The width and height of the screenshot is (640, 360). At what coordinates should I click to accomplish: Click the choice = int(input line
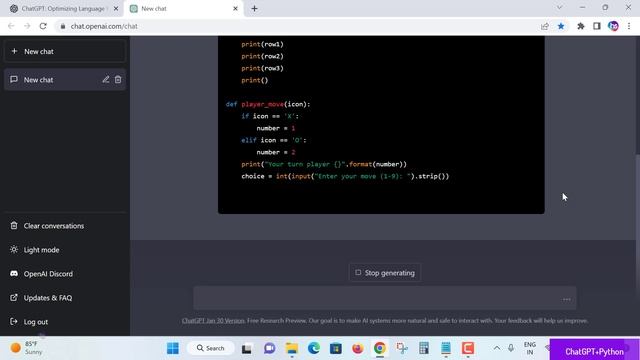[x=345, y=176]
